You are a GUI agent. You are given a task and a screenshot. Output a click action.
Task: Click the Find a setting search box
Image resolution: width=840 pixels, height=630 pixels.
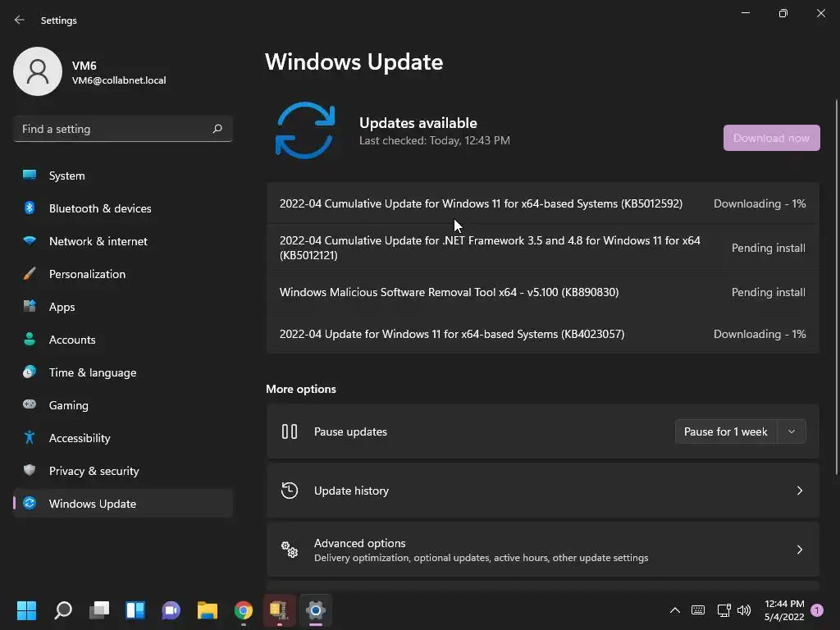click(123, 129)
